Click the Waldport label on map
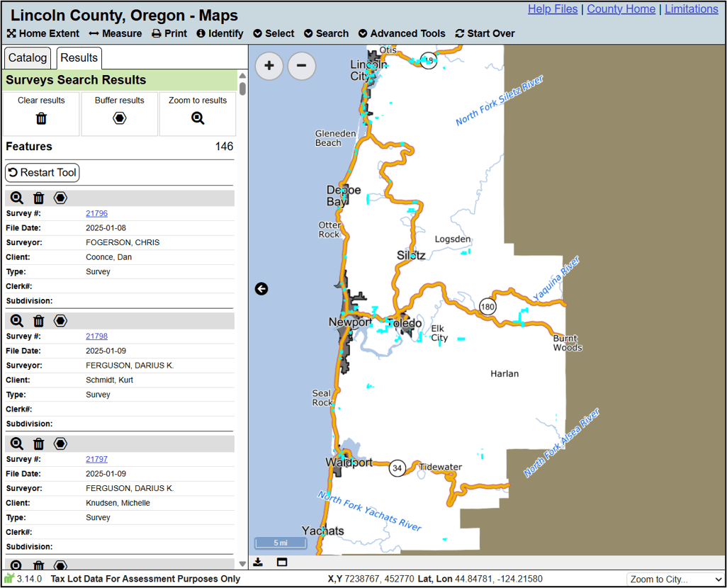 [349, 463]
